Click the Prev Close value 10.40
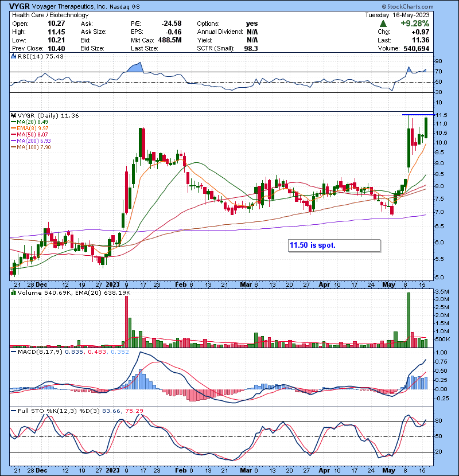This screenshot has height=476, width=459. point(56,49)
